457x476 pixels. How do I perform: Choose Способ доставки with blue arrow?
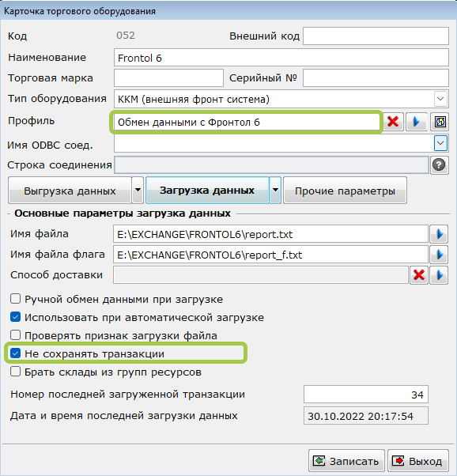pos(439,275)
